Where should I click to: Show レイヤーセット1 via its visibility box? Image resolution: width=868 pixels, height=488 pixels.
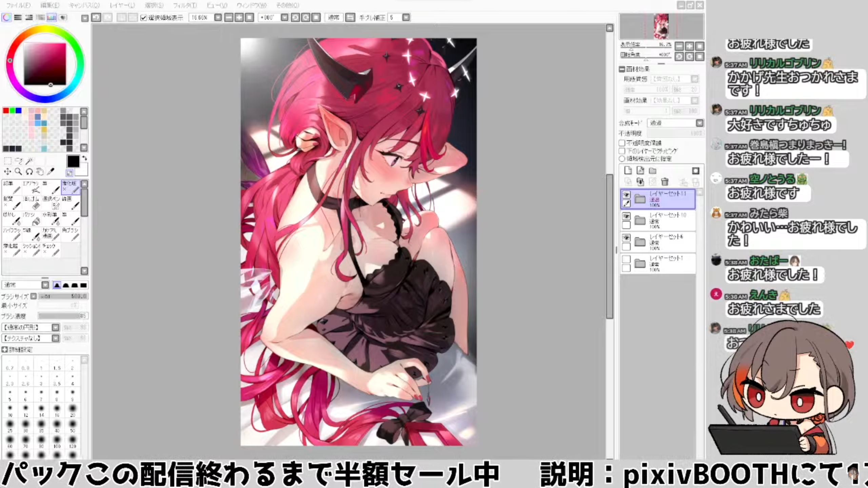pyautogui.click(x=626, y=259)
